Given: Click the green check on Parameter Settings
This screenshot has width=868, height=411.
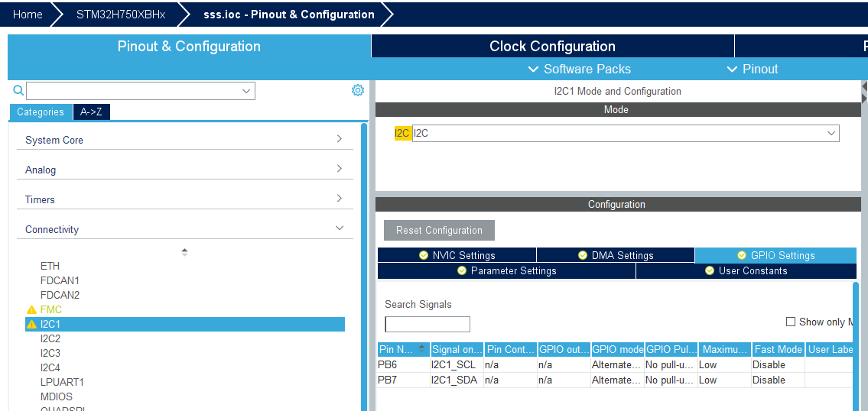Looking at the screenshot, I should [x=462, y=270].
